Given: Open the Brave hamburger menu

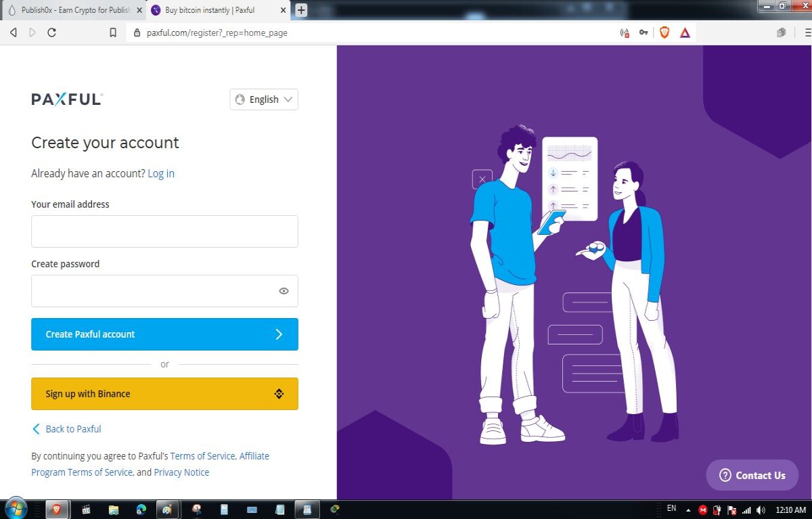Looking at the screenshot, I should (x=807, y=32).
